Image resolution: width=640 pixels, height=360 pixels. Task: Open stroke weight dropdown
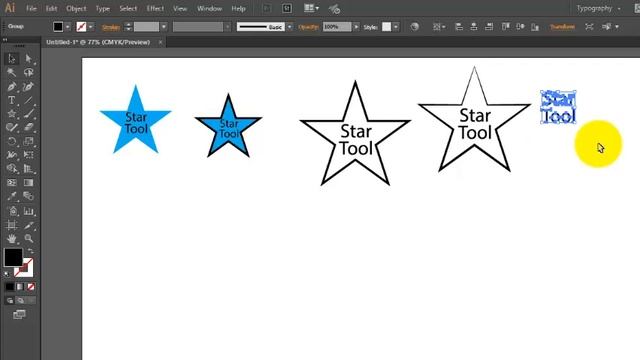164,27
